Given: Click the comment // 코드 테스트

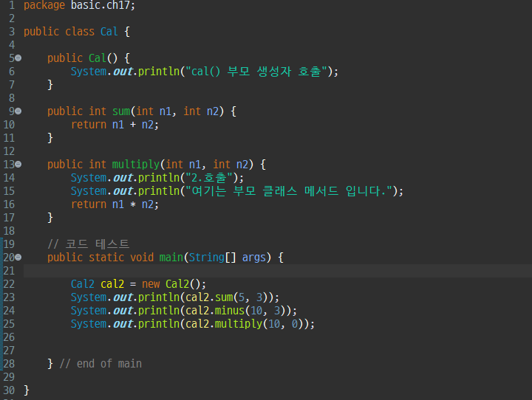Looking at the screenshot, I should pyautogui.click(x=88, y=244).
